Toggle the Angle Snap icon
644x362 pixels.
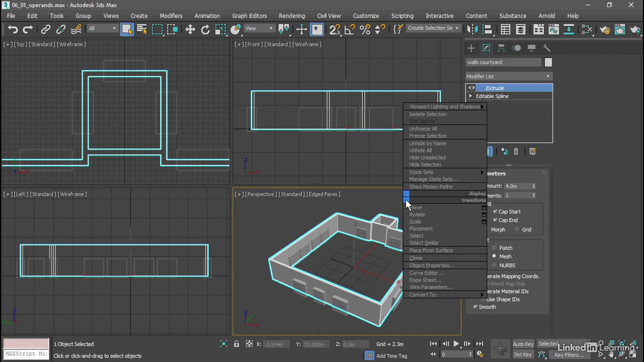pos(350,30)
